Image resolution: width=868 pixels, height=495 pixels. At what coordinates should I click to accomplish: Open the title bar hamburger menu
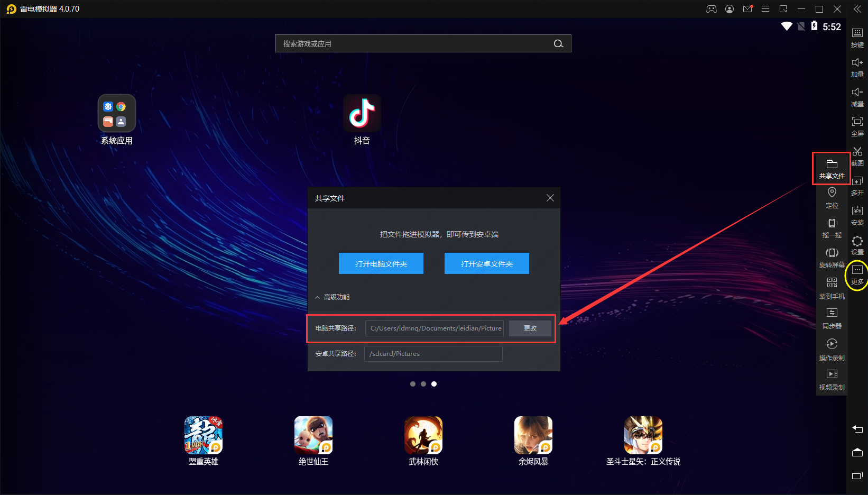point(765,9)
